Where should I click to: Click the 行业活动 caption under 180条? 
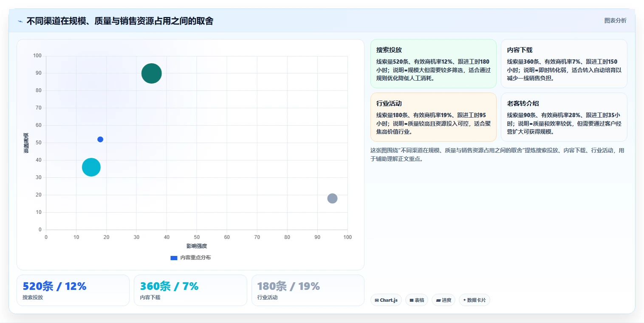point(267,298)
